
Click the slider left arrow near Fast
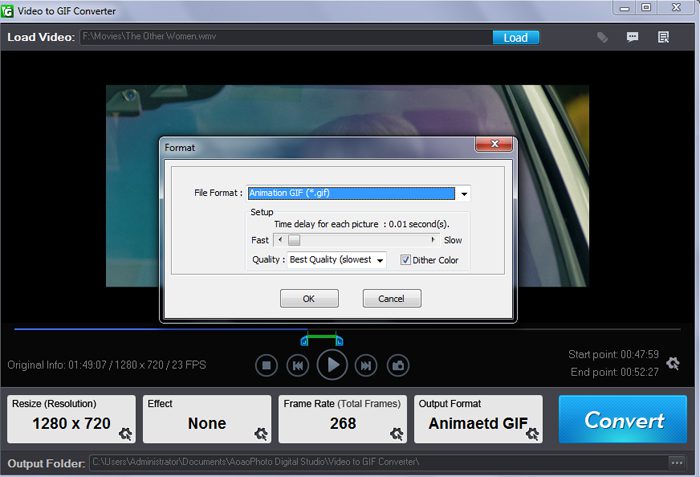click(280, 240)
